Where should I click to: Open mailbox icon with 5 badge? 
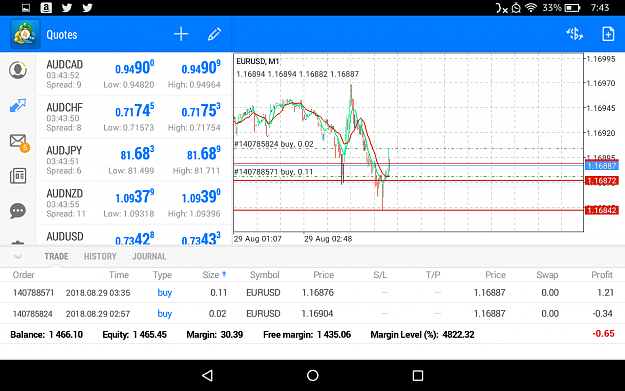[19, 142]
